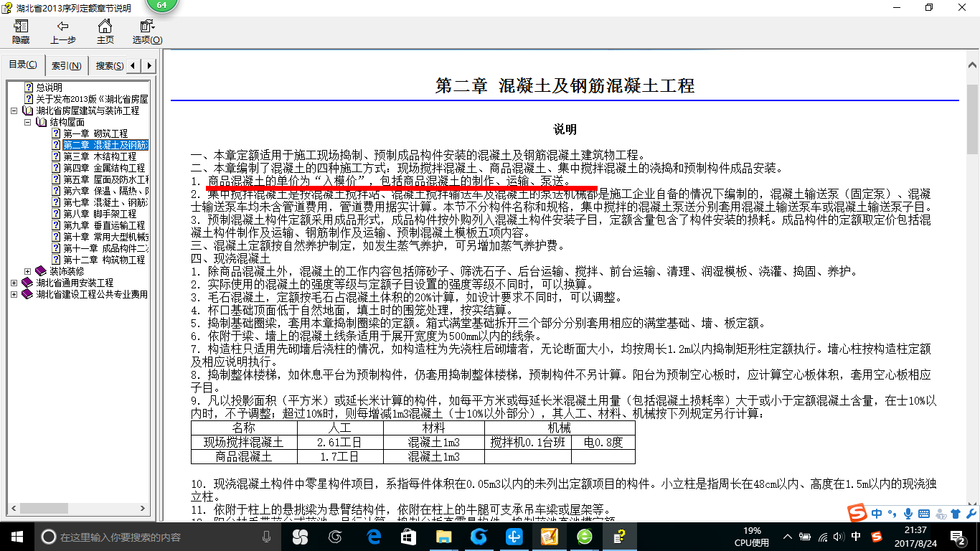Click table cell 电0.8度
The height and width of the screenshot is (551, 980).
pyautogui.click(x=603, y=442)
